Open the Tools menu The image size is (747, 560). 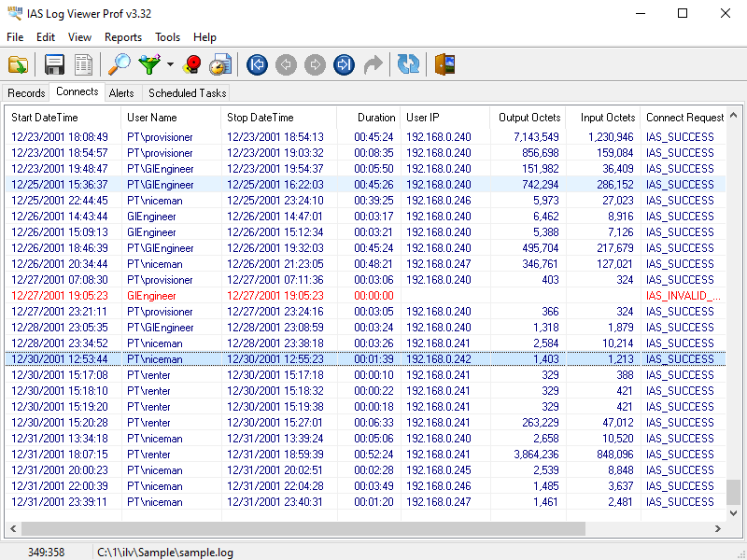pyautogui.click(x=168, y=37)
